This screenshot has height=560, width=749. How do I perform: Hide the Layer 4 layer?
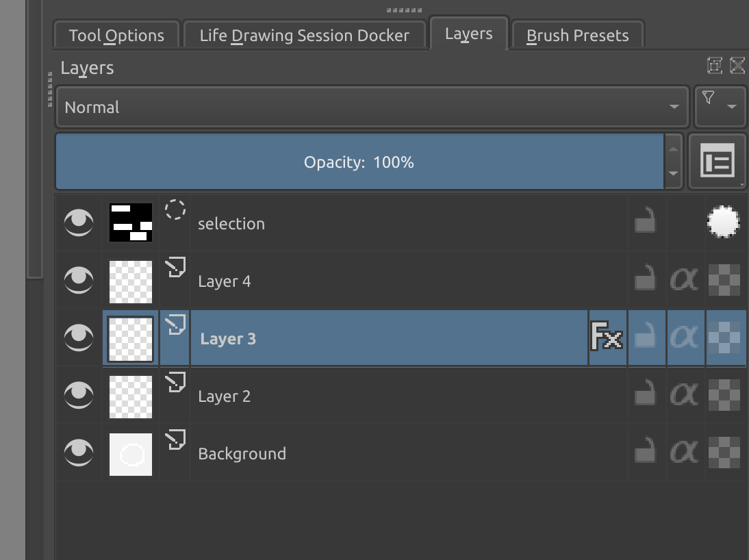click(79, 281)
